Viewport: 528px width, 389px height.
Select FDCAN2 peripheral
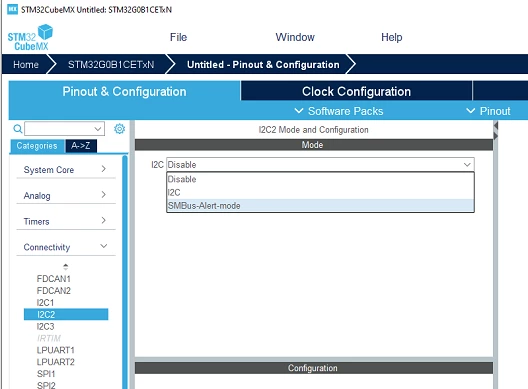[x=54, y=291]
